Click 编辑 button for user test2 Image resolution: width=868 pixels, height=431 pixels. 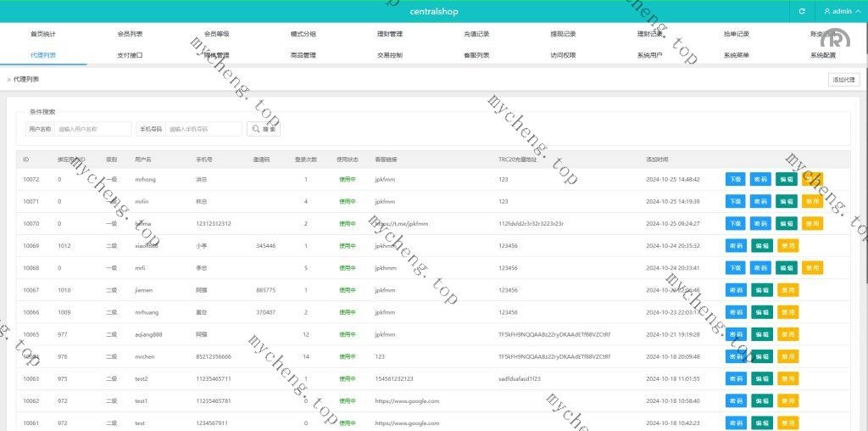pyautogui.click(x=762, y=378)
